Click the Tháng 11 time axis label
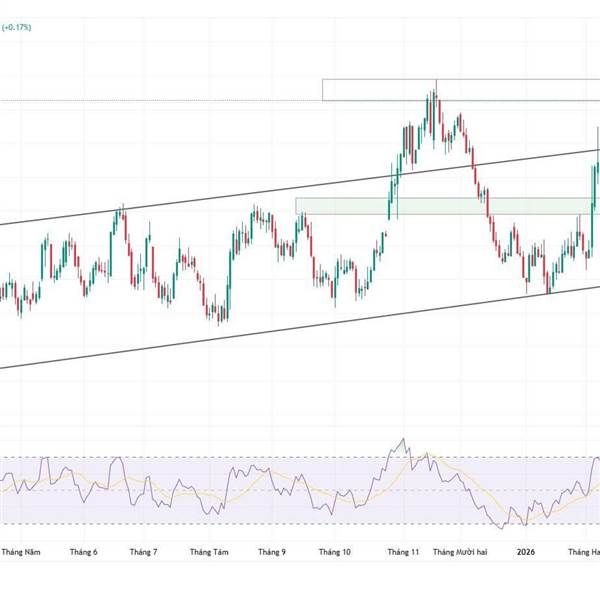This screenshot has width=600, height=600. [404, 552]
